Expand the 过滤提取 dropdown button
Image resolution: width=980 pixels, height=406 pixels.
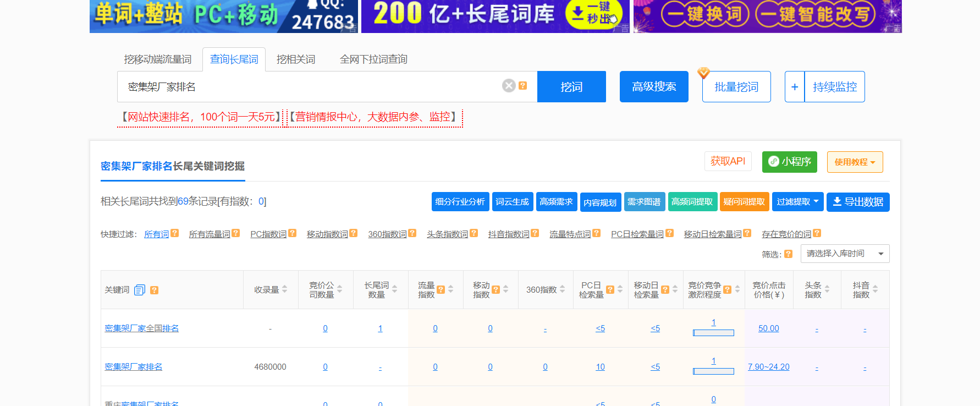coord(797,202)
